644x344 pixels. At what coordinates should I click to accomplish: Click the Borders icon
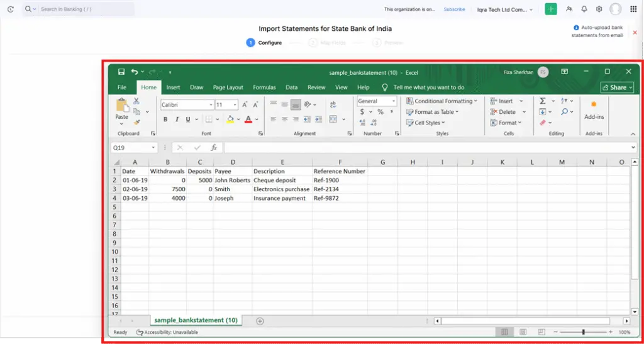[209, 119]
